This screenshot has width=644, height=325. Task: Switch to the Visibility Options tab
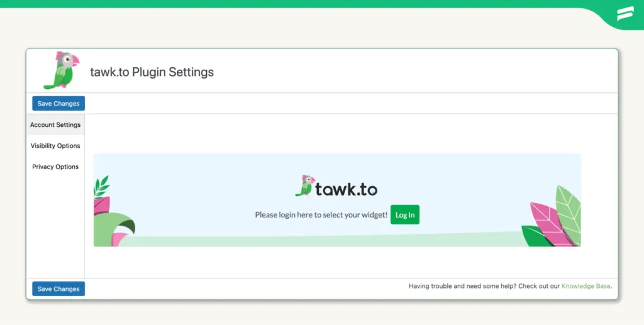(x=55, y=146)
